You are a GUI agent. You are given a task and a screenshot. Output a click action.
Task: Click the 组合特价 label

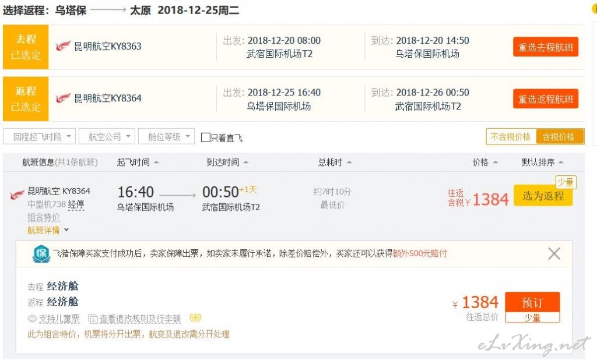[x=43, y=218]
